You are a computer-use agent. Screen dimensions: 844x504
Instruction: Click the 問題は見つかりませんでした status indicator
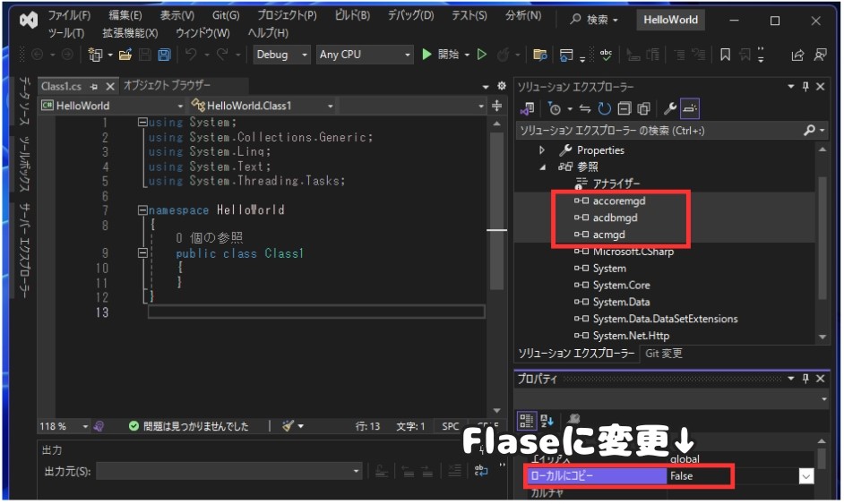pyautogui.click(x=189, y=426)
